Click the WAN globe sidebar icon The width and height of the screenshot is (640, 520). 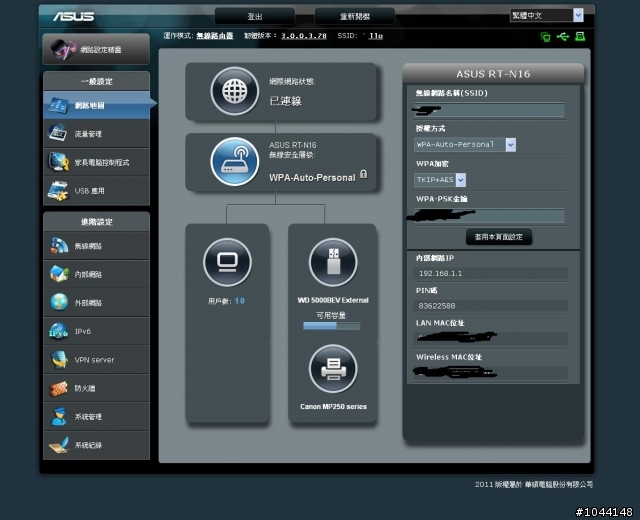59,302
